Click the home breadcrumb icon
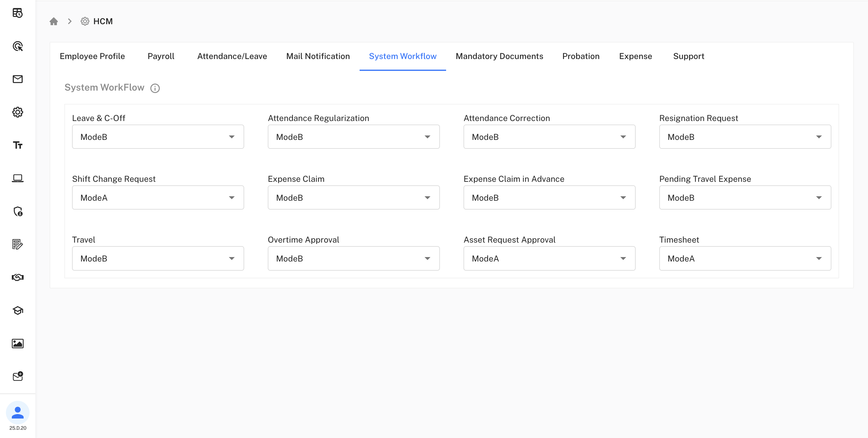This screenshot has height=438, width=868. (54, 21)
